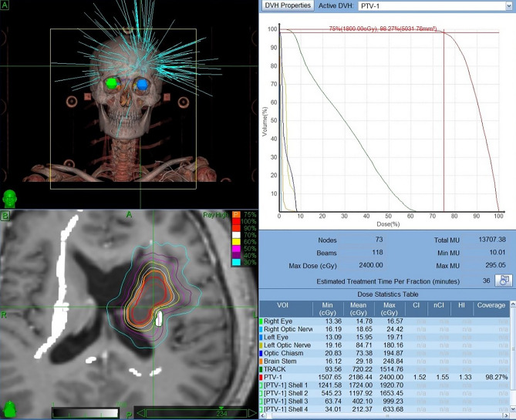Click the green body orientation icon in axial view
The width and height of the screenshot is (516, 420).
click(9, 409)
